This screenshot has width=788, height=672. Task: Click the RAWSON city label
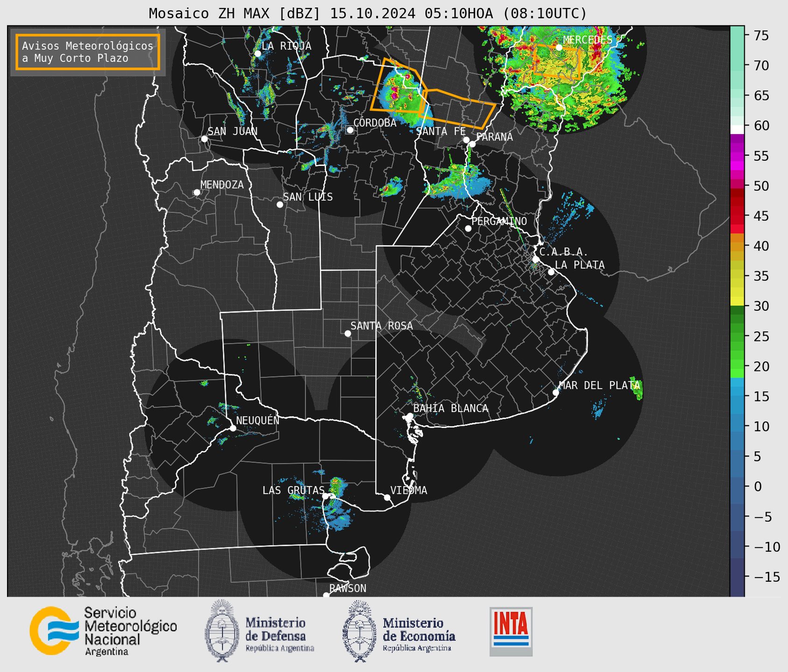click(348, 588)
